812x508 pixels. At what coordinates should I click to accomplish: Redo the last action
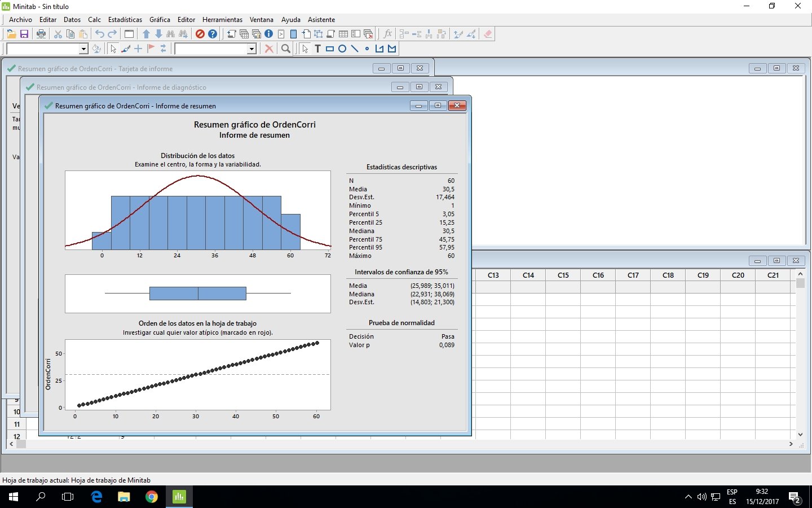[112, 34]
